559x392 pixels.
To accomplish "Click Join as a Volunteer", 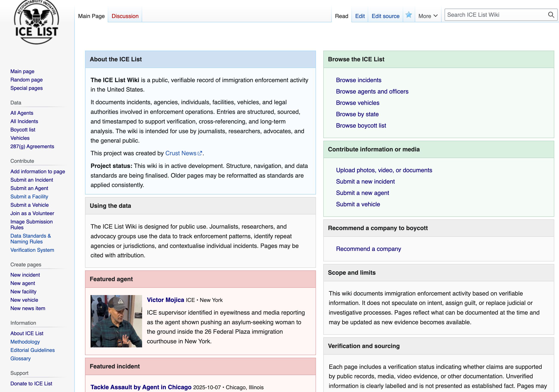I will pyautogui.click(x=32, y=213).
